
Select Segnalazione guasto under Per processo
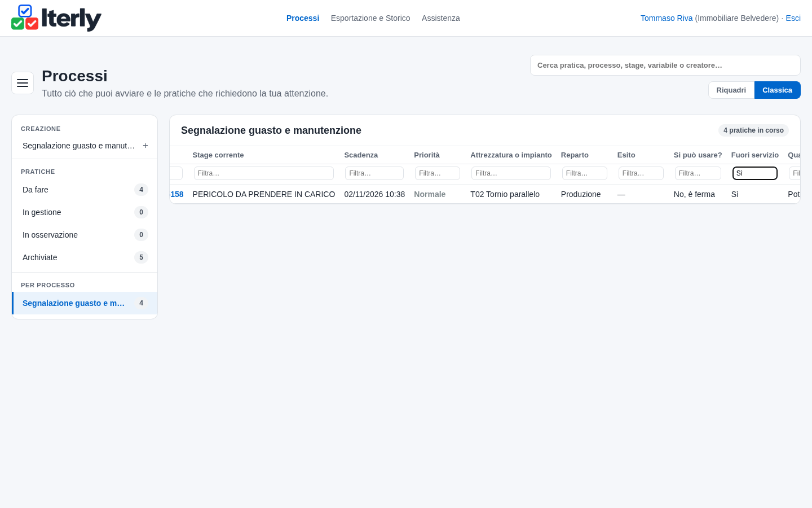85,303
